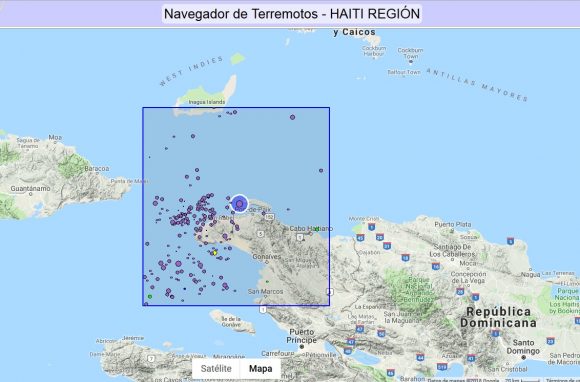Click the Moa label in Cuba
580x382 pixels.
coord(55,138)
